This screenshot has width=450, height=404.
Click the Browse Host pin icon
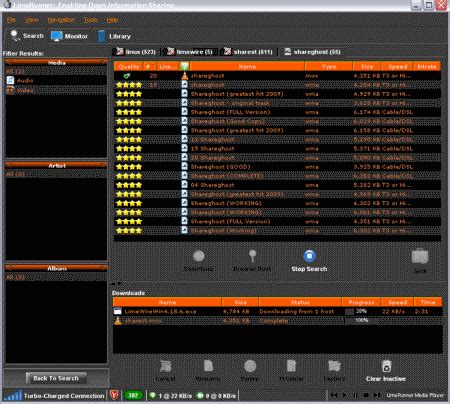click(x=252, y=256)
